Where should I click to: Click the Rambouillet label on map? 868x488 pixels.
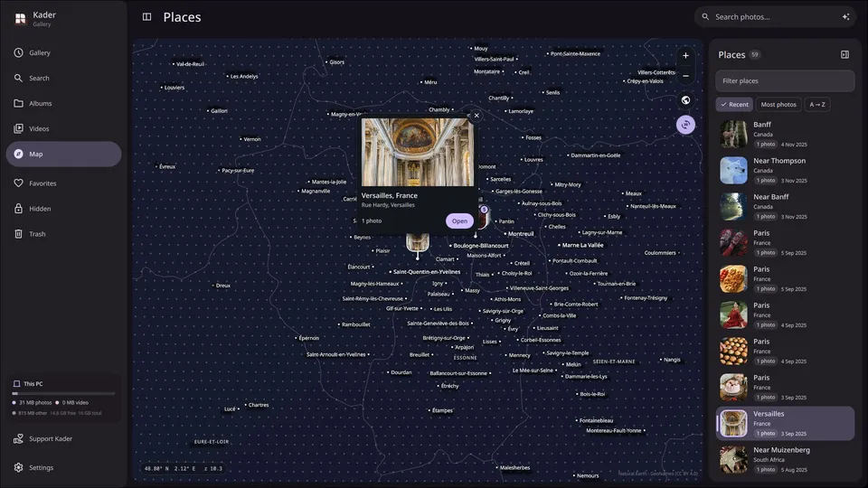(x=355, y=324)
